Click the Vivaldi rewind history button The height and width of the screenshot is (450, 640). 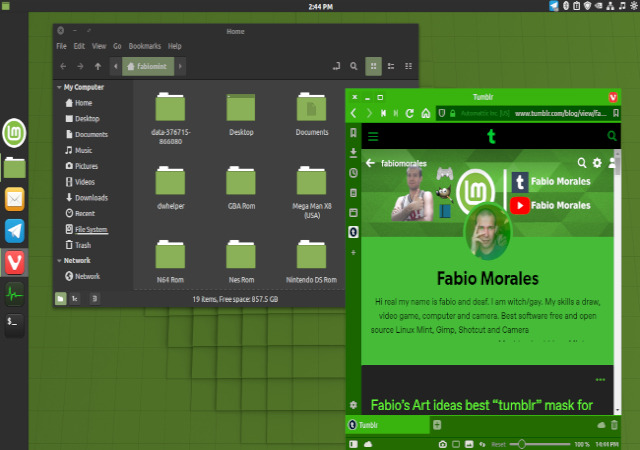point(383,113)
